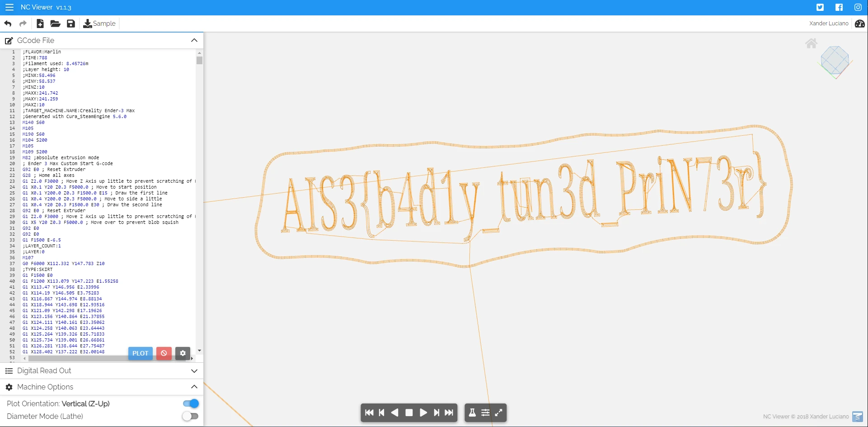Toggle Plot Orientation Vertical (Z-Up) switch
This screenshot has width=868, height=427.
click(x=191, y=403)
